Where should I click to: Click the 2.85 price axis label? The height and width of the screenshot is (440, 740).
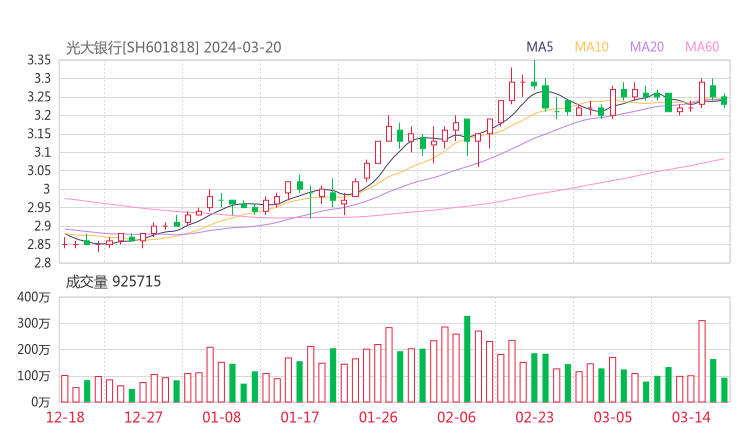pyautogui.click(x=39, y=245)
